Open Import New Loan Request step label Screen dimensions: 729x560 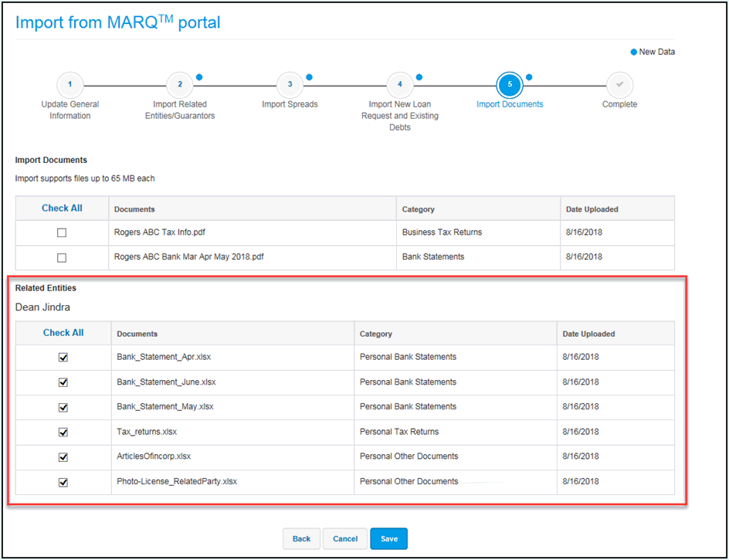pos(400,116)
